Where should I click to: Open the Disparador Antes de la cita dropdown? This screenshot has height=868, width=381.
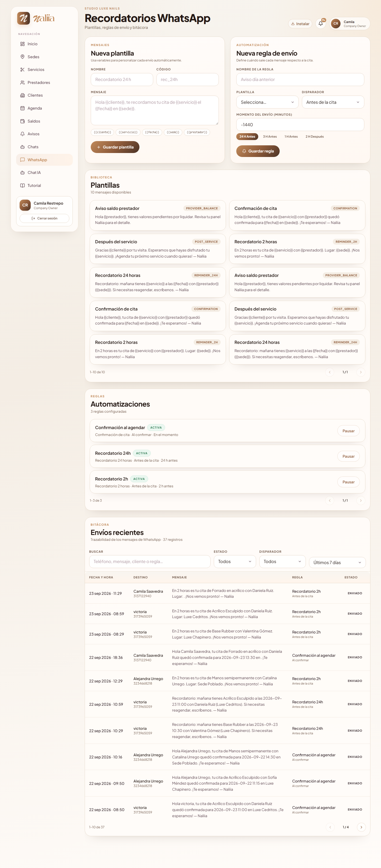[333, 102]
